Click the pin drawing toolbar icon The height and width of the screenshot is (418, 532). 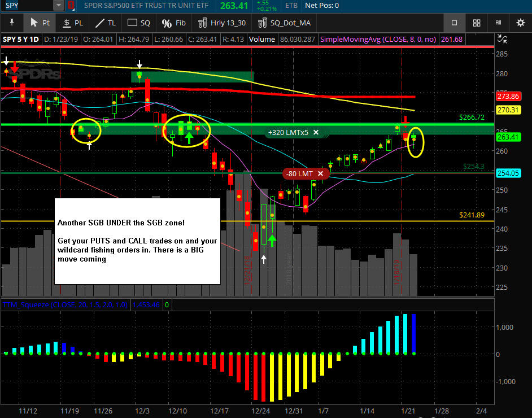pyautogui.click(x=12, y=23)
